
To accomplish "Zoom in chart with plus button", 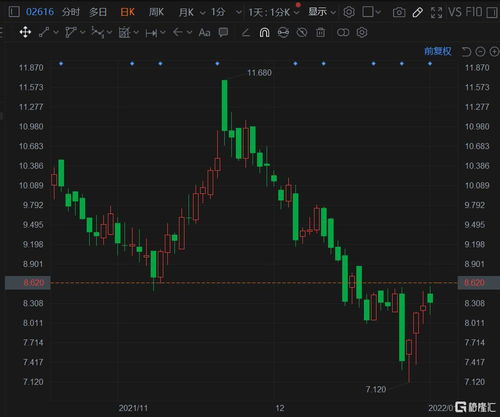I will click(494, 52).
